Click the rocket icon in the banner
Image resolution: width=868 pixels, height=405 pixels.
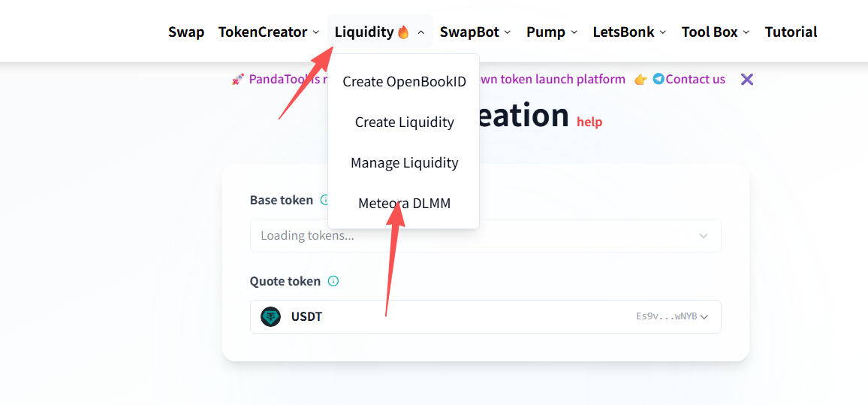[238, 80]
